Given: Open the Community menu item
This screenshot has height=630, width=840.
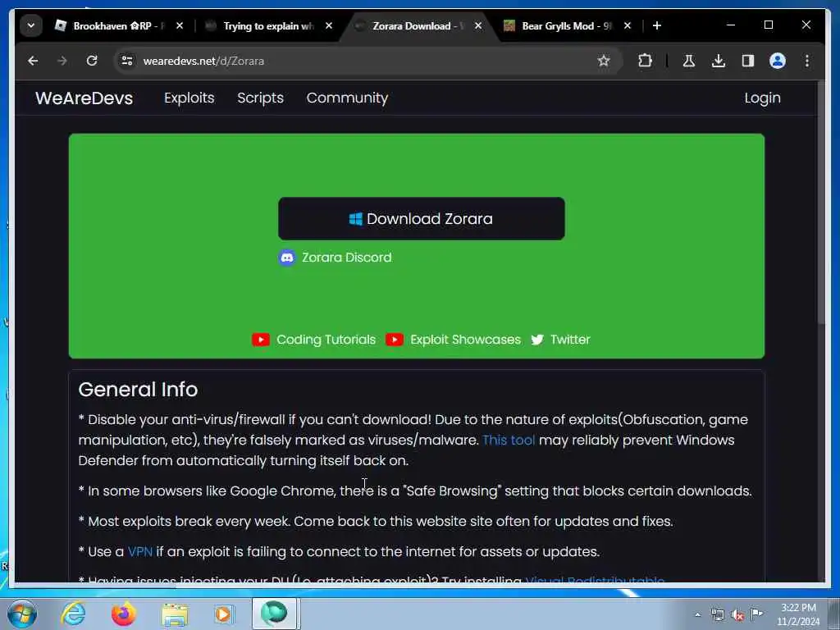Looking at the screenshot, I should coord(347,98).
